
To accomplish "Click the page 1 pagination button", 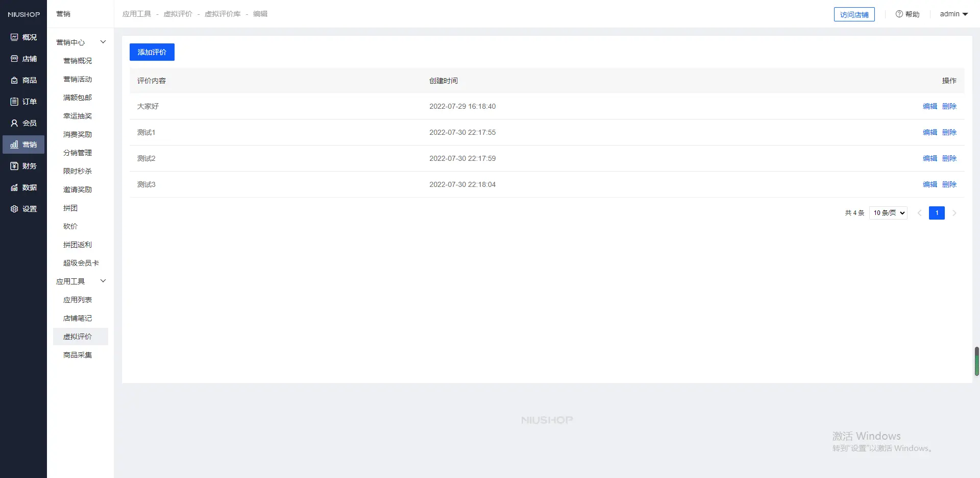I will tap(937, 213).
